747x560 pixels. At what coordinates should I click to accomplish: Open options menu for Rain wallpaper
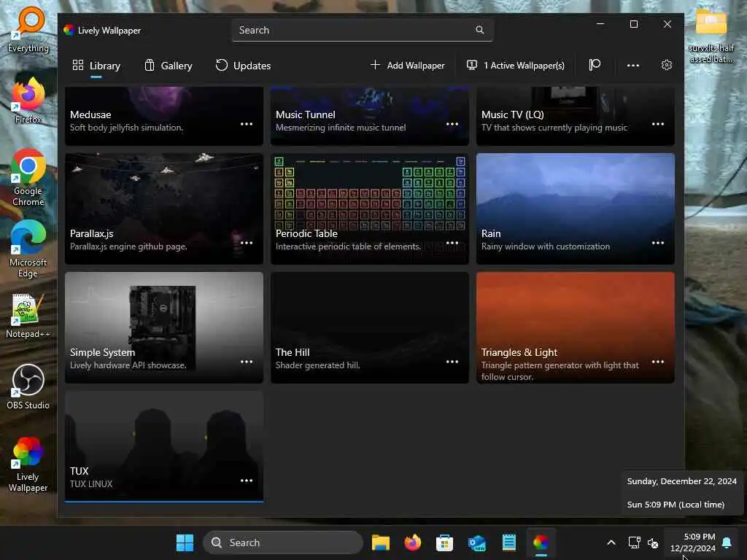click(658, 243)
